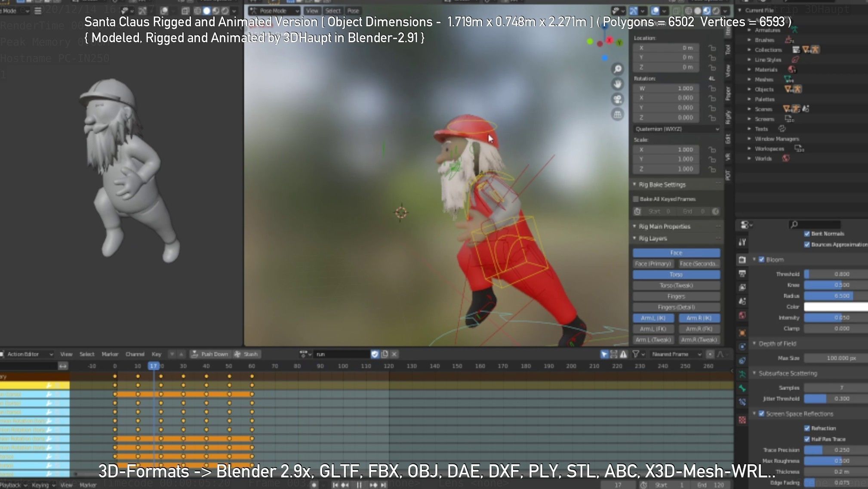This screenshot has height=489, width=868.
Task: Open the Marker menu in Action Editor
Action: [x=110, y=354]
